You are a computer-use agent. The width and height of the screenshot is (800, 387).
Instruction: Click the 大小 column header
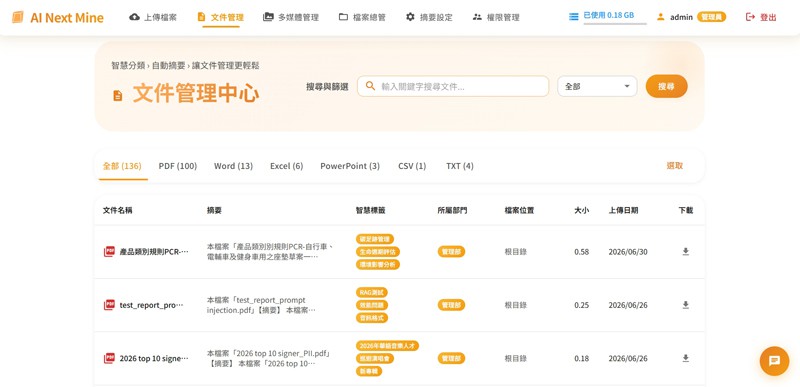click(x=582, y=210)
